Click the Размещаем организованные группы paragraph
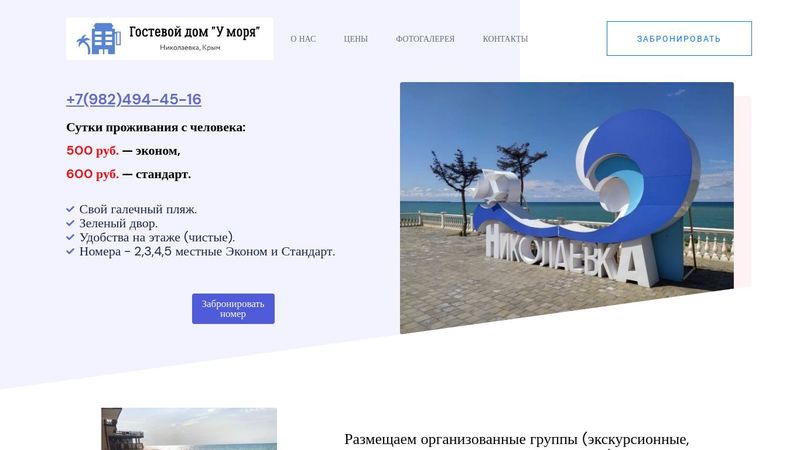This screenshot has height=450, width=800. coord(517,440)
